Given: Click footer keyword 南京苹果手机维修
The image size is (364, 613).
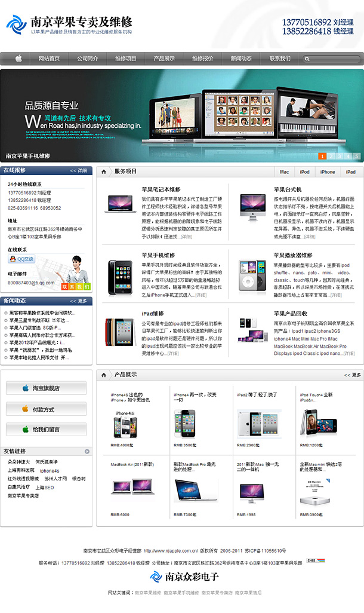Looking at the screenshot, I should point(181,593).
